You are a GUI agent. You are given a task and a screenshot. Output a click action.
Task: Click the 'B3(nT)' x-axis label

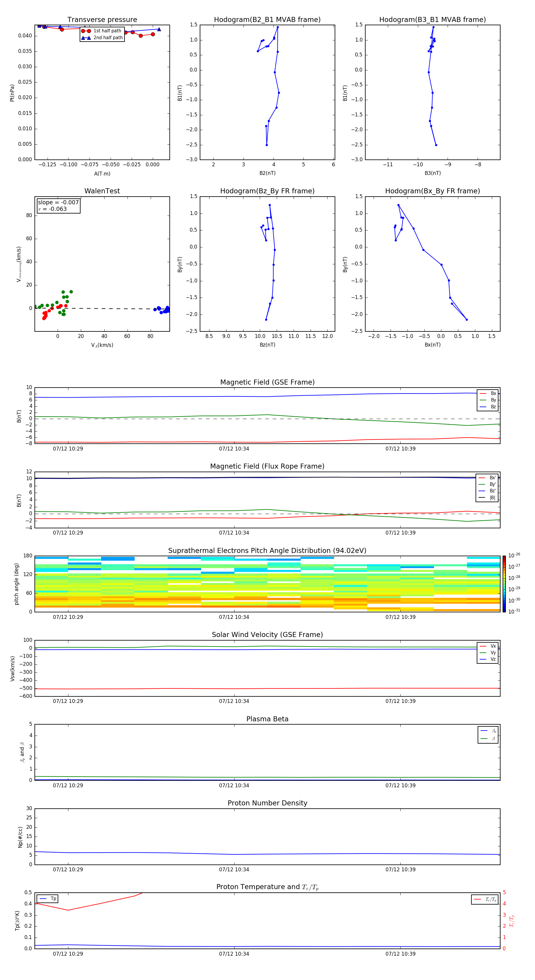(x=432, y=173)
